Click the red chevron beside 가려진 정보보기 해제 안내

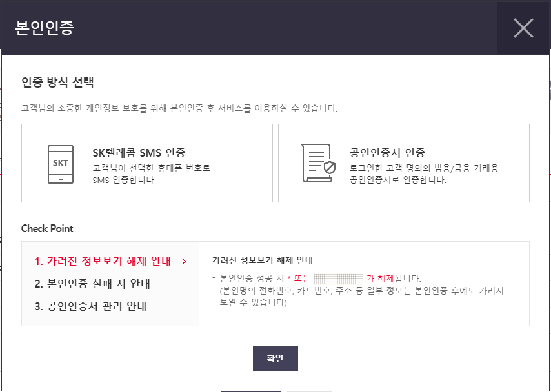[x=185, y=261]
